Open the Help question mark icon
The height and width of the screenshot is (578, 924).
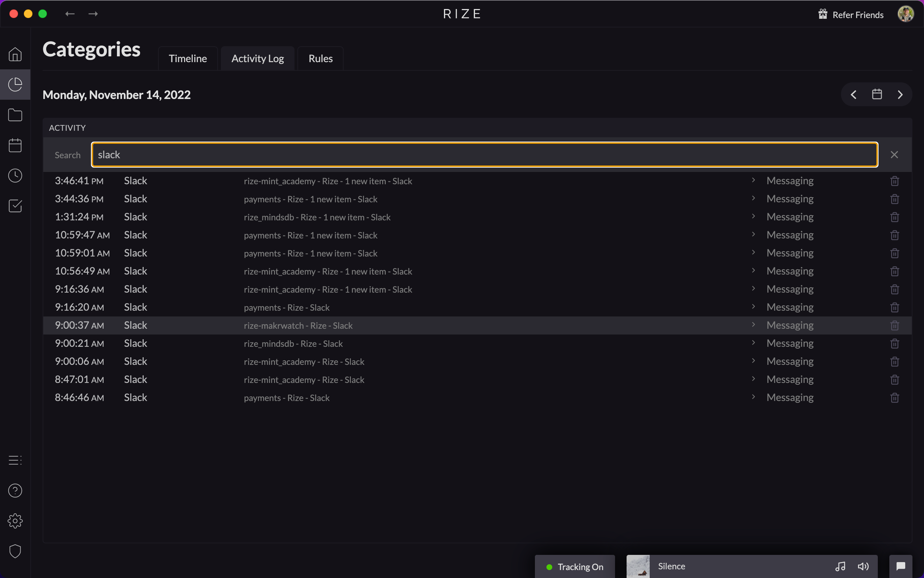(x=15, y=491)
